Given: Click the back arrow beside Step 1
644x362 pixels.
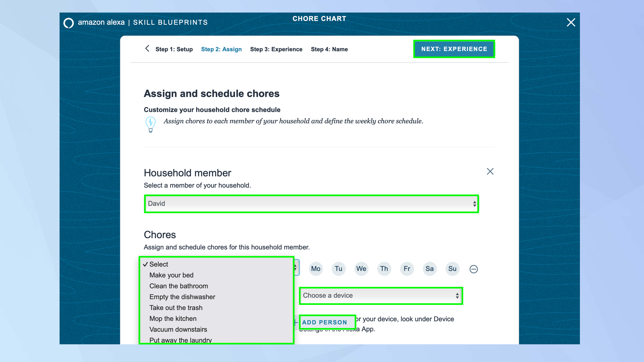Looking at the screenshot, I should (x=147, y=49).
